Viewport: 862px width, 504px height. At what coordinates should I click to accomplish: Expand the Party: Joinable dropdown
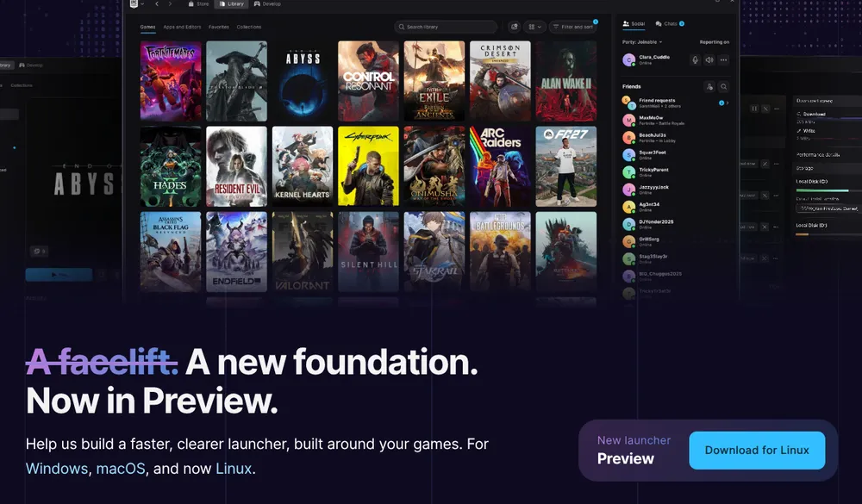pos(642,41)
